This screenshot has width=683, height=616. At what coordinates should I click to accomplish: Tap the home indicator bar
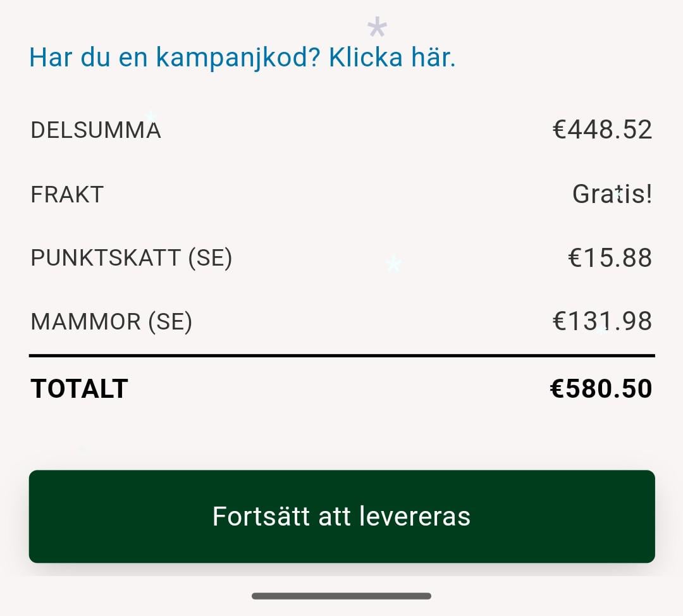[x=341, y=596]
